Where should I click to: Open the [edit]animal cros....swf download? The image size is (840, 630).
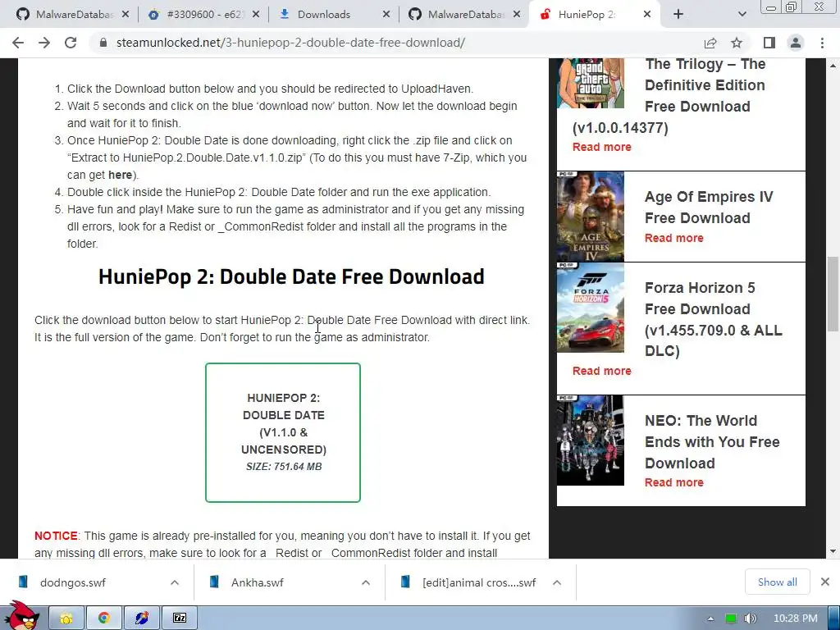[479, 582]
